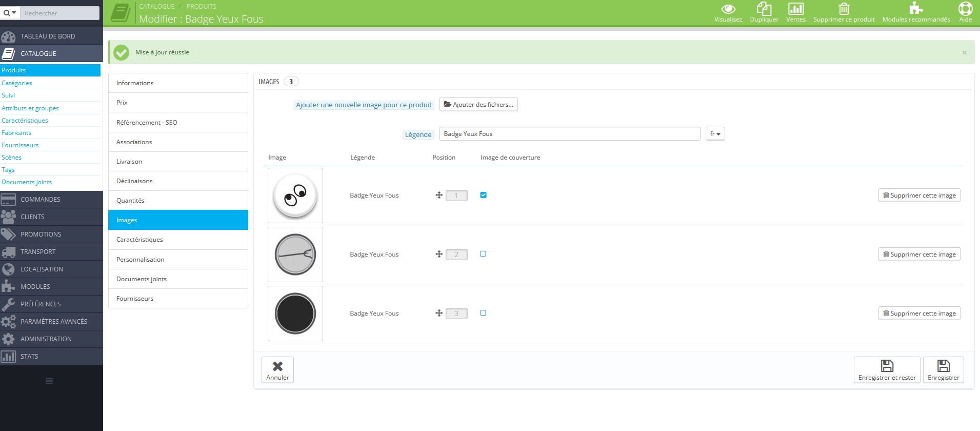Open the Quantités tab
This screenshot has height=431, width=980.
[x=178, y=201]
